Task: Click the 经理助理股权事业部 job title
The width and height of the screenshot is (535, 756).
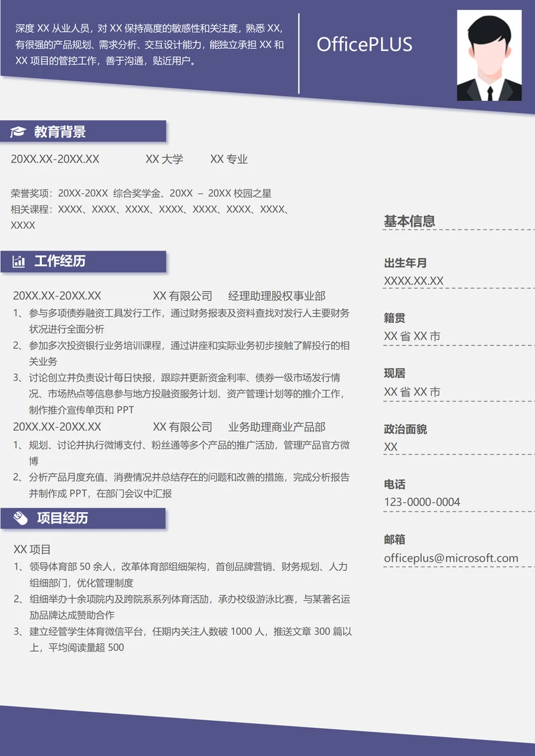Action: 277,295
